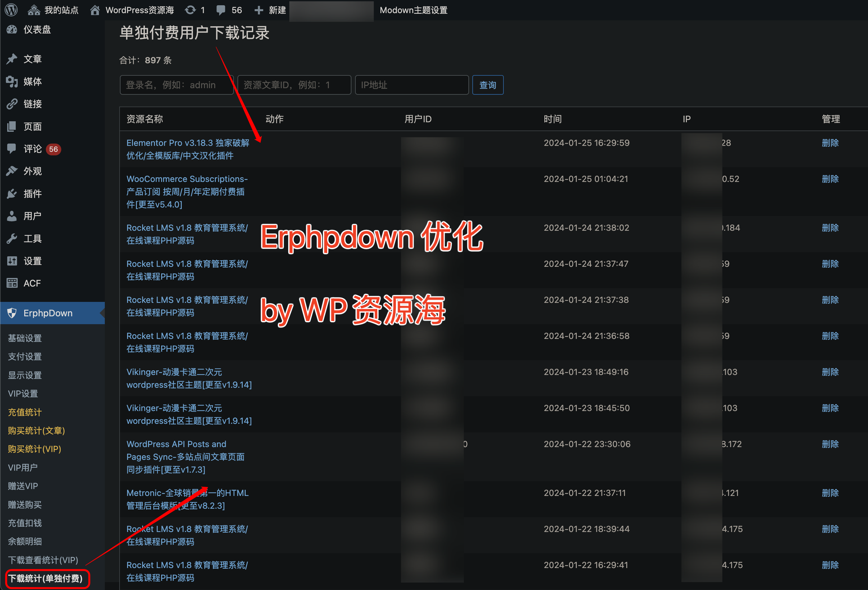
Task: Click the home icon for WordPress资源海
Action: 95,10
